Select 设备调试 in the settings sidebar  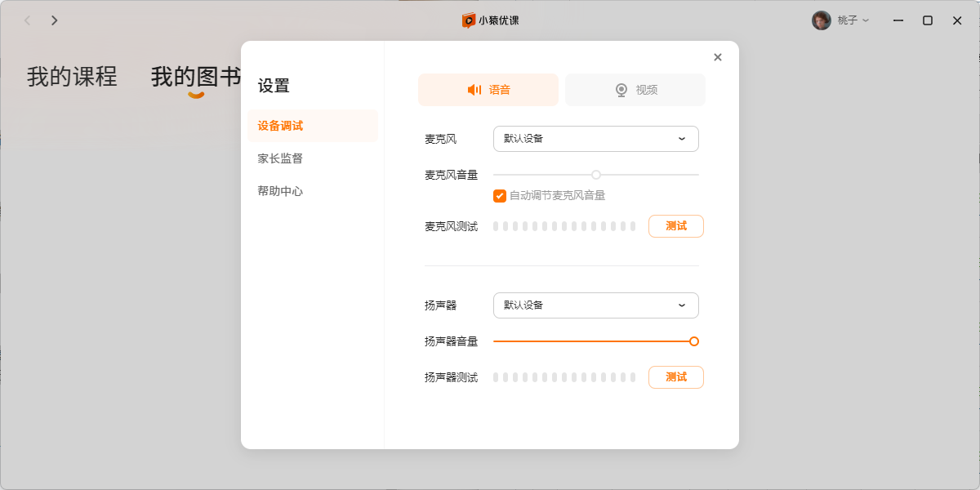[281, 126]
